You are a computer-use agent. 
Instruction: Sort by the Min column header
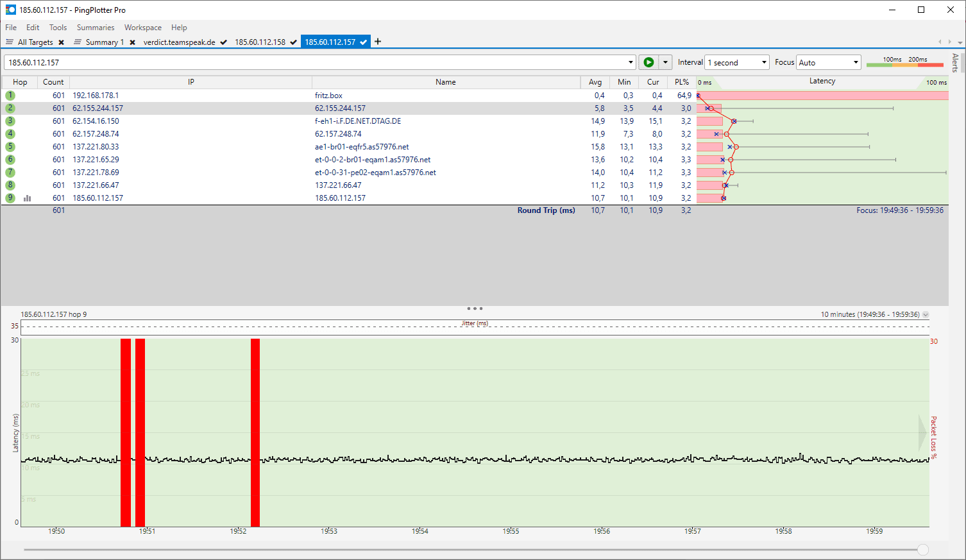click(624, 82)
